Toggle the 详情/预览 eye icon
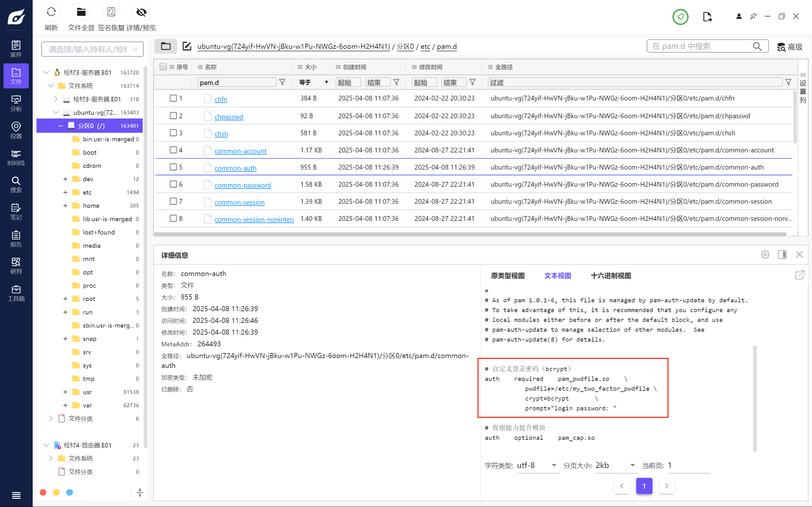Image resolution: width=812 pixels, height=507 pixels. click(141, 12)
